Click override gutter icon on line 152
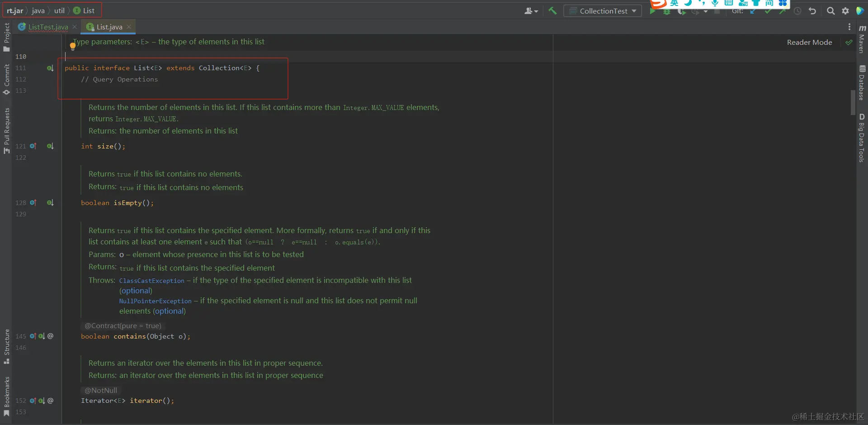Screen dimensions: 868x425 pyautogui.click(x=33, y=401)
